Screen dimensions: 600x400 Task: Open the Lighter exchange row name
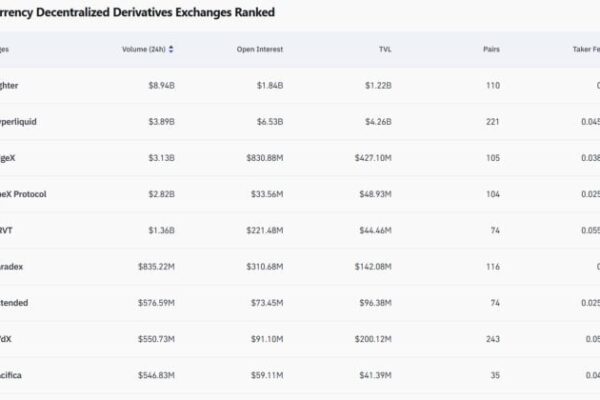click(x=14, y=85)
